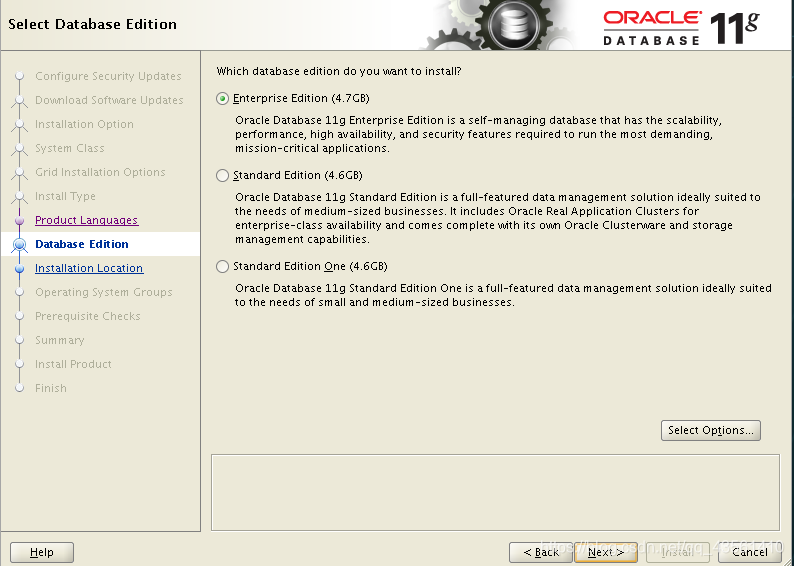Click the Standard Edition description paragraph

click(498, 218)
